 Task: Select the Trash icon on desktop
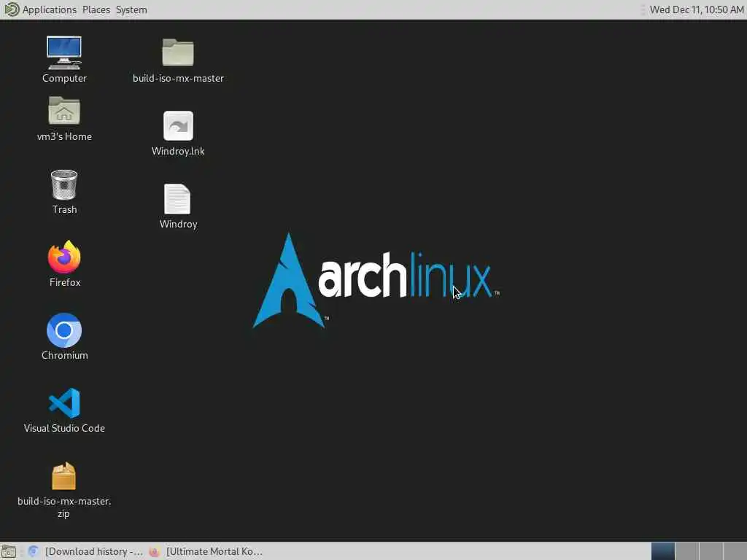pyautogui.click(x=64, y=184)
